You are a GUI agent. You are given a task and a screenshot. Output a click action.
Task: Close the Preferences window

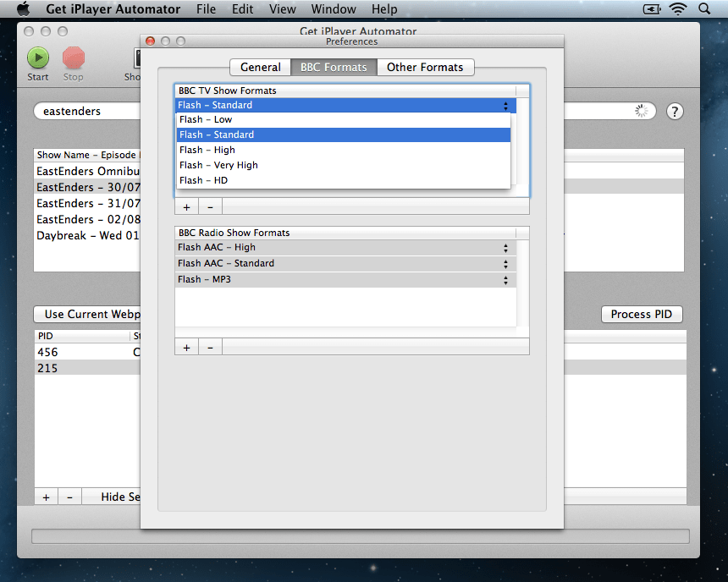pyautogui.click(x=150, y=41)
